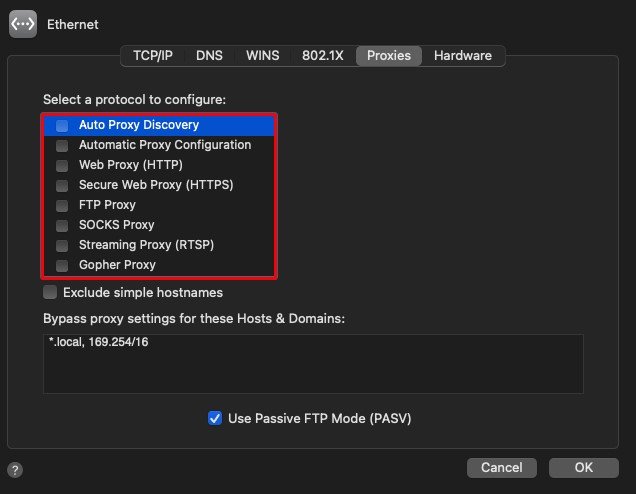Click the Ethernet network icon
The height and width of the screenshot is (494, 636).
point(23,23)
